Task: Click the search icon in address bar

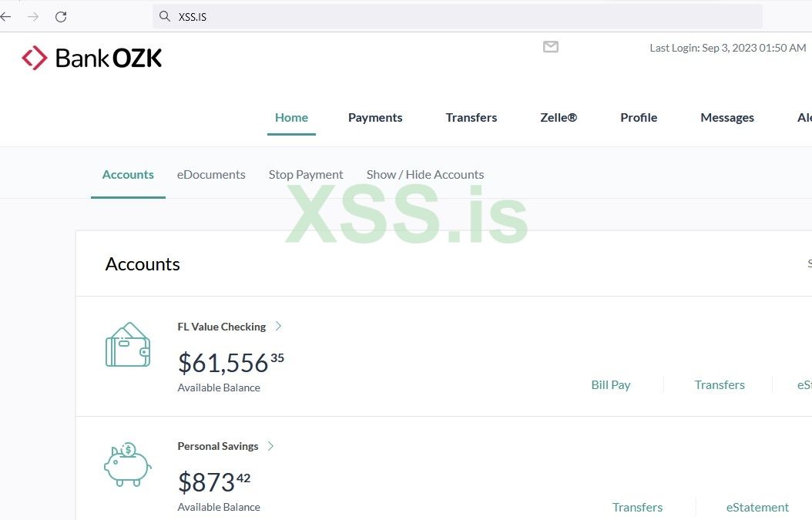Action: tap(165, 16)
